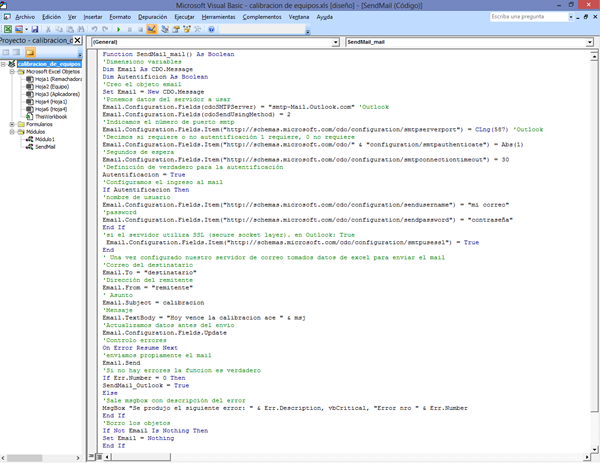This screenshot has height=463, width=600.
Task: Click the View Microsoft Excel toolbar icon
Action: tap(7, 30)
